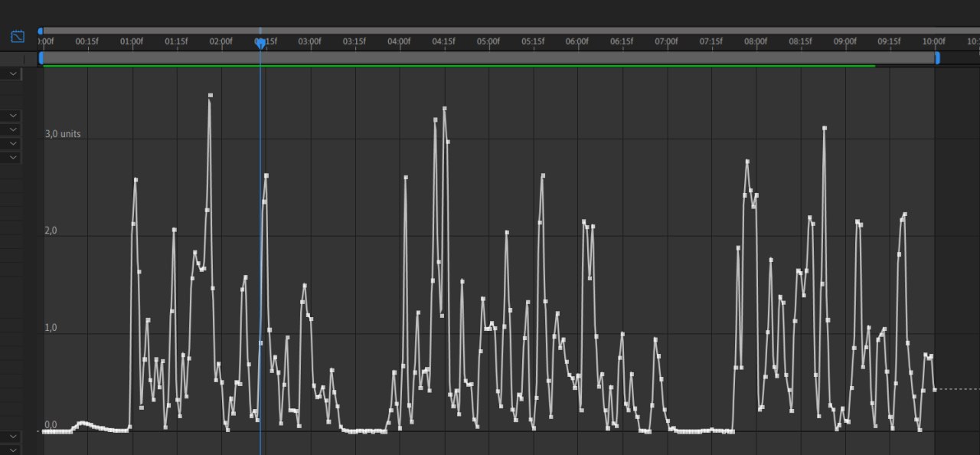Open the second chevron of the four-dropdown group
This screenshot has width=980, height=455.
pyautogui.click(x=13, y=129)
